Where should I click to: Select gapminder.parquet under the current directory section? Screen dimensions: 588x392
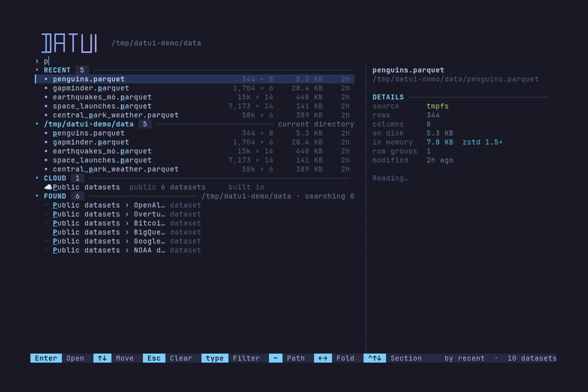[x=195, y=142]
